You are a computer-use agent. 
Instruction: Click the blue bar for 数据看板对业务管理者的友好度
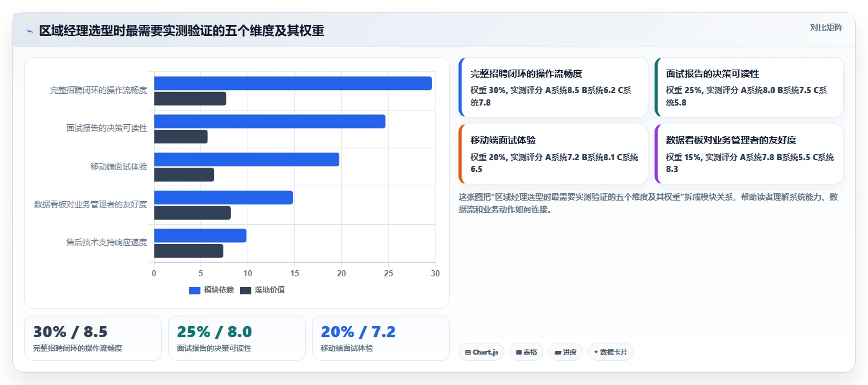(223, 197)
